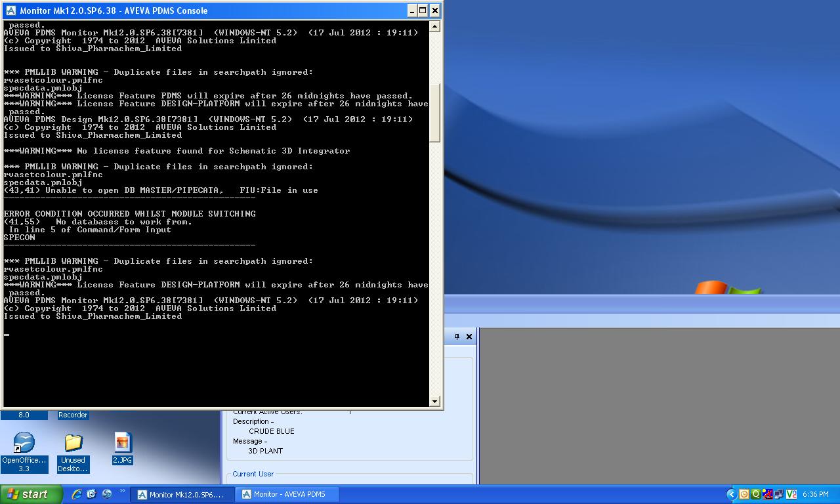Click the CRUDE BLUE description text
Screen dimensions: 840x504
tap(272, 431)
